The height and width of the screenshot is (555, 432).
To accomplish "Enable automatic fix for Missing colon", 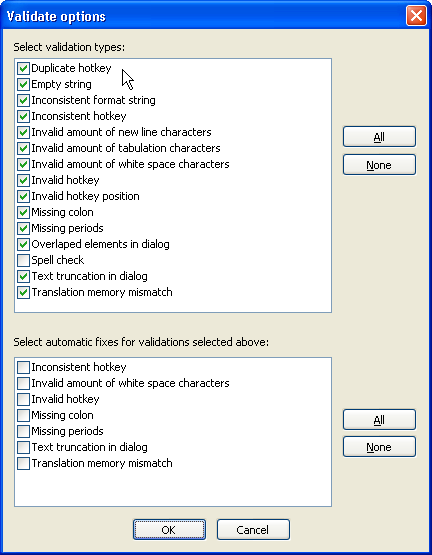I will (23, 415).
